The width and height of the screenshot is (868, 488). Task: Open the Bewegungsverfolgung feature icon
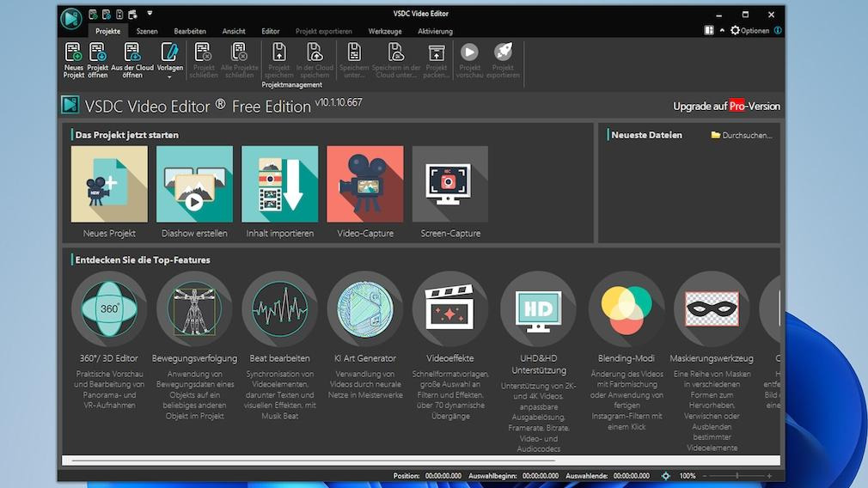tap(194, 308)
